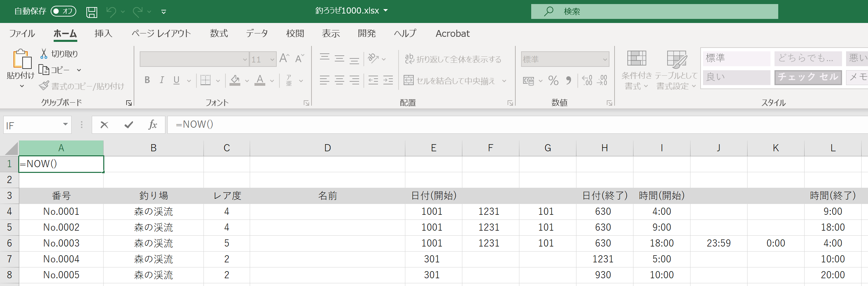The width and height of the screenshot is (868, 286).
Task: Toggle Italic formatting
Action: 162,80
